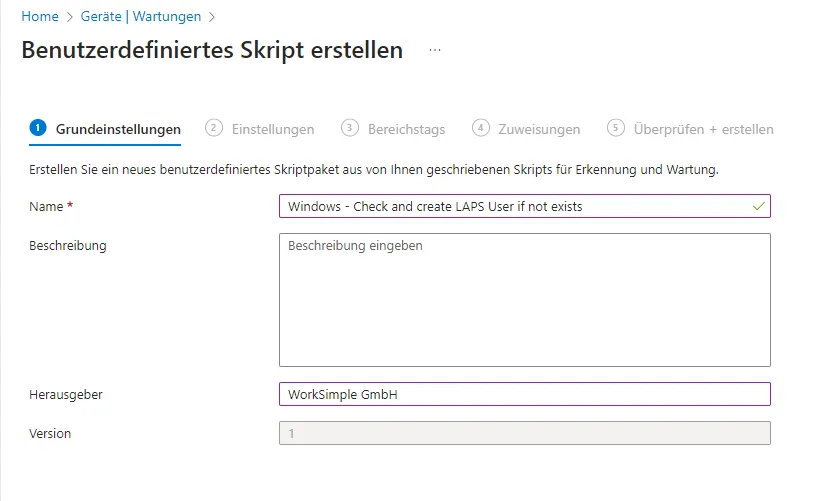Open the Bereichstags tab
Image resolution: width=837 pixels, height=501 pixels.
pos(406,129)
